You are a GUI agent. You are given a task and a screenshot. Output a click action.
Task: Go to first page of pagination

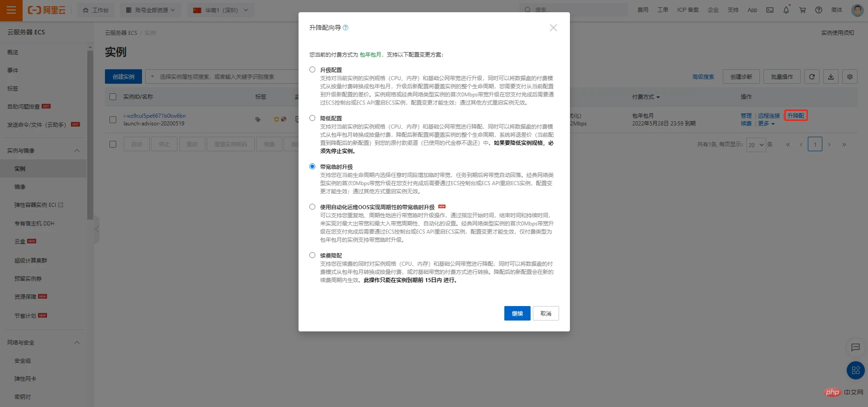click(x=788, y=144)
